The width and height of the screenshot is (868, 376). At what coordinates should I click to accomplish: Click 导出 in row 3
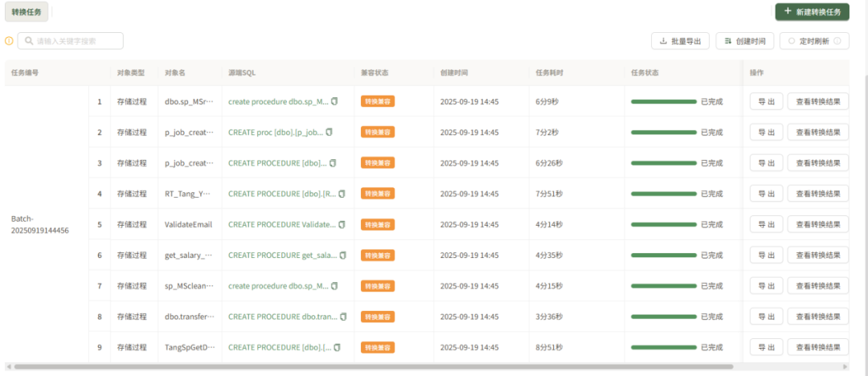[766, 163]
